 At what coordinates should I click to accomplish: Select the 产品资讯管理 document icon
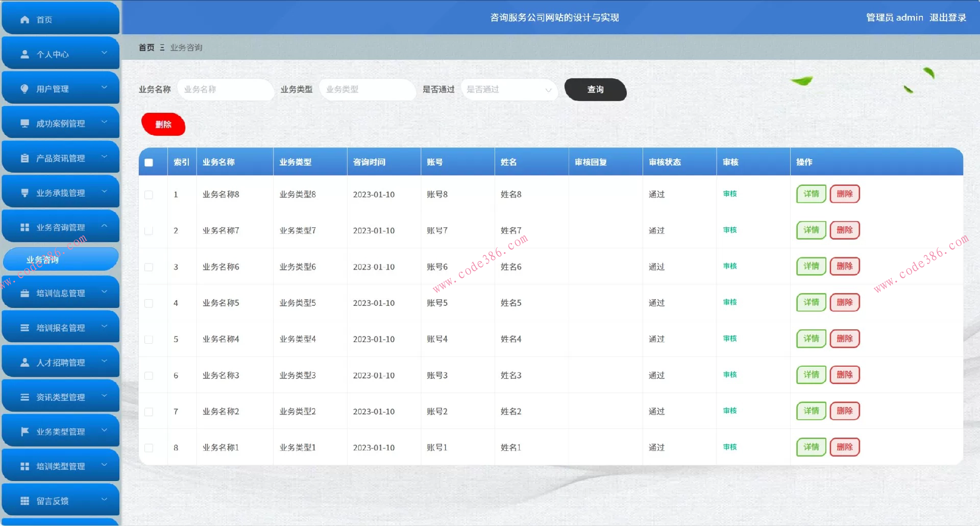[x=24, y=157]
